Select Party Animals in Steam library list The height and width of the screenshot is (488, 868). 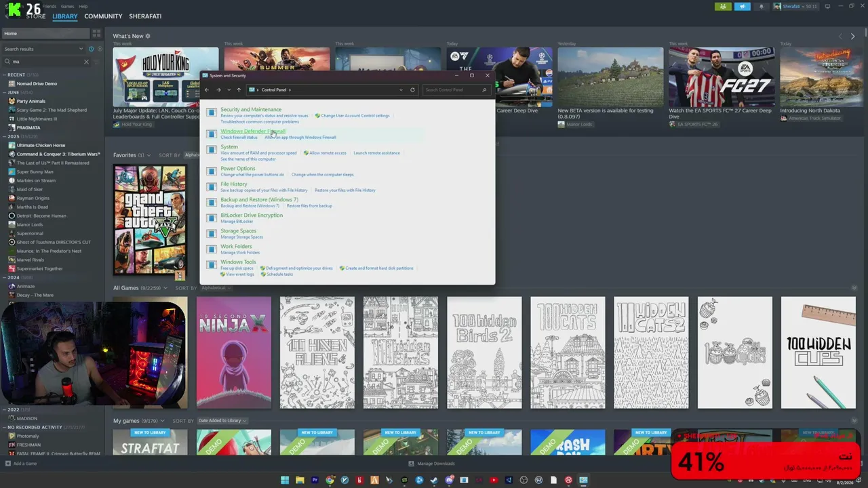(x=31, y=101)
